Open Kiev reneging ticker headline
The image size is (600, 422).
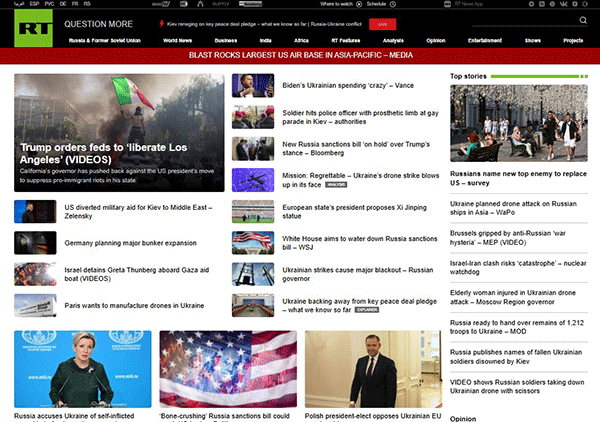264,24
